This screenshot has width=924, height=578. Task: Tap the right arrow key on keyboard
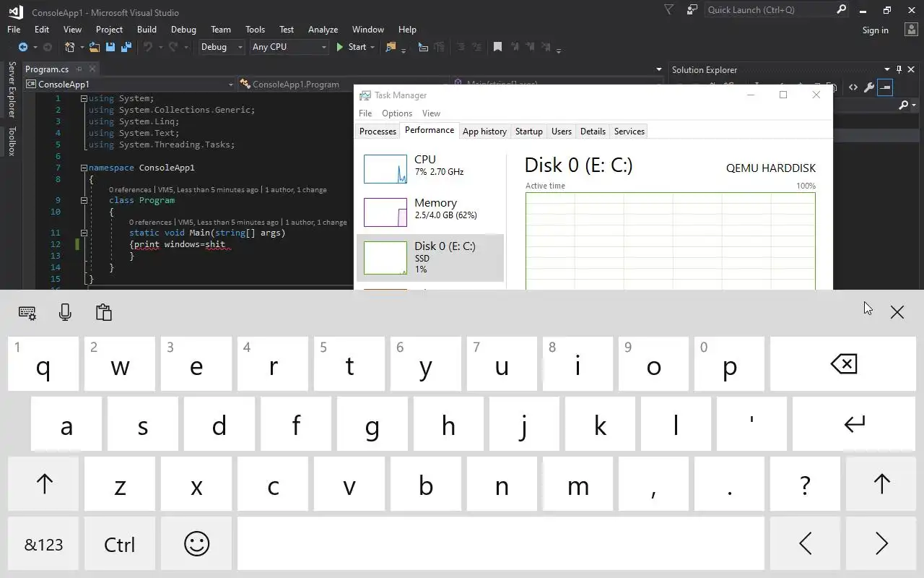(x=881, y=543)
